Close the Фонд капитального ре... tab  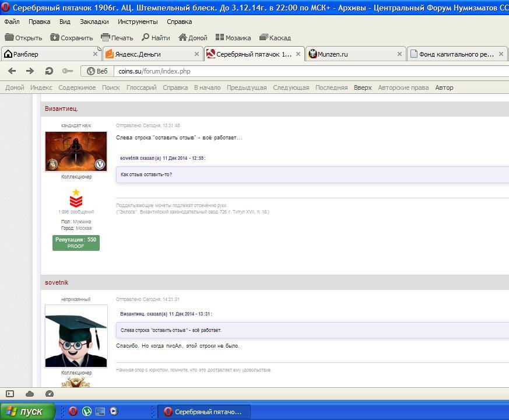pyautogui.click(x=501, y=54)
